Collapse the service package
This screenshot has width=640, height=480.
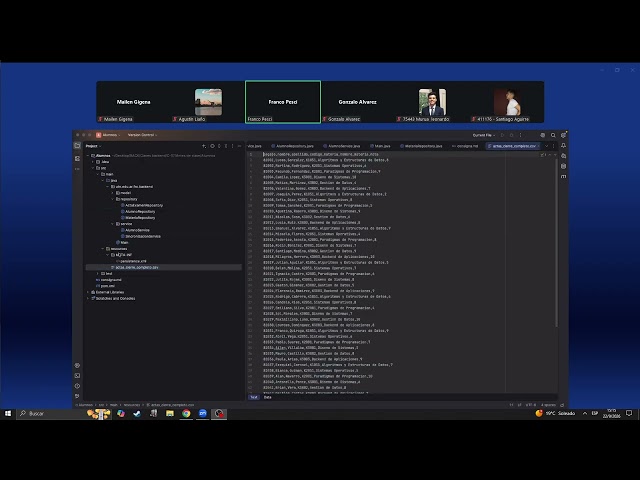(x=113, y=224)
